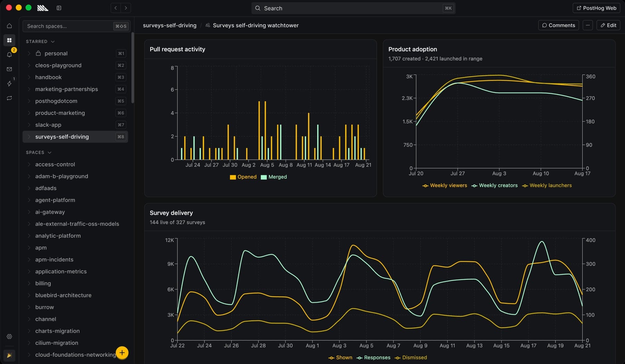The image size is (625, 364).
Task: Open notifications bell with badge 2
Action: pyautogui.click(x=9, y=54)
